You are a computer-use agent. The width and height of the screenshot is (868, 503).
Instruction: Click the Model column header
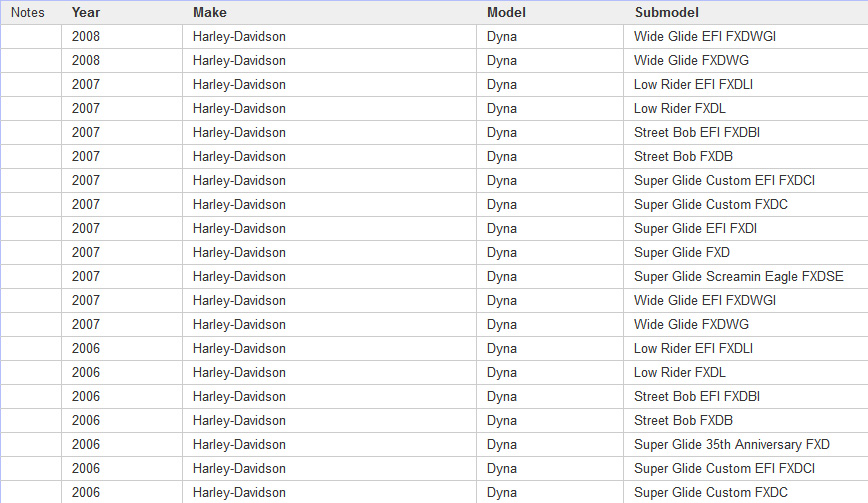coord(506,12)
